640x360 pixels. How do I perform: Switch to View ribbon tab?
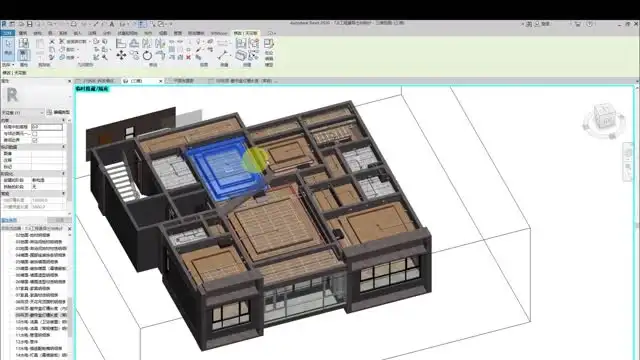[x=163, y=33]
